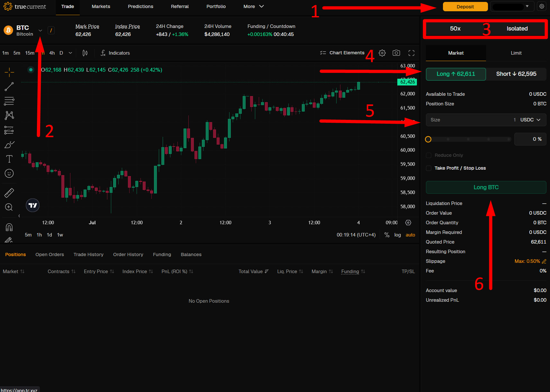Open the Markets page
This screenshot has width=550, height=392.
click(x=101, y=6)
